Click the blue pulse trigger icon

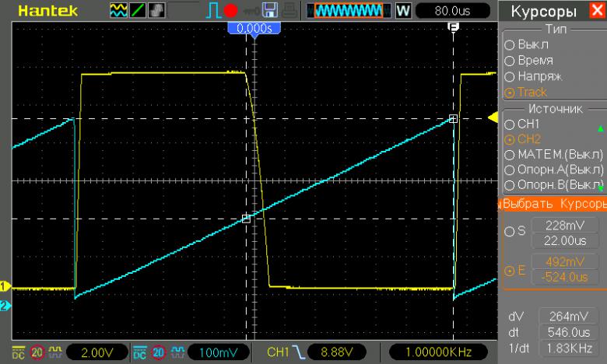pos(214,12)
